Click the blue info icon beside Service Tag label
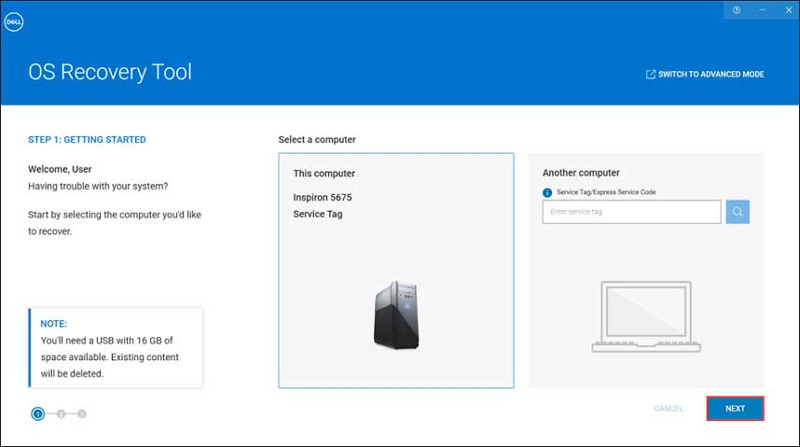This screenshot has height=447, width=800. (547, 192)
